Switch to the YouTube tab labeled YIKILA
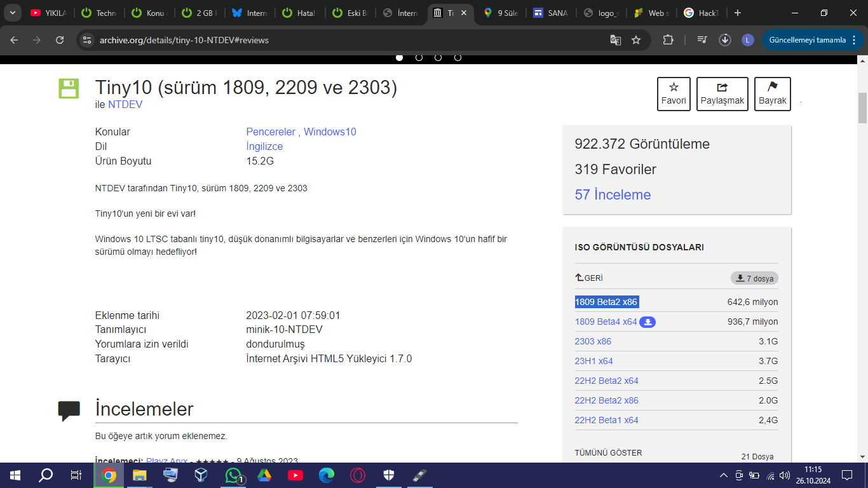The height and width of the screenshot is (488, 868). coord(48,13)
